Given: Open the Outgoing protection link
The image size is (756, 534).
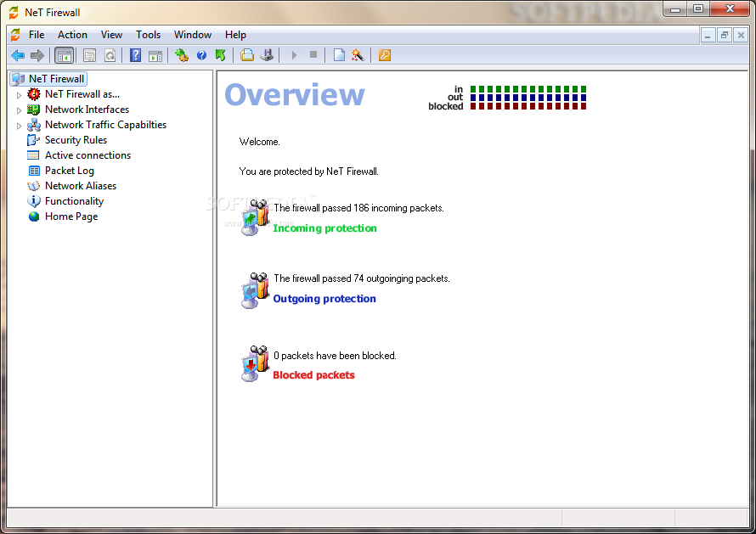Looking at the screenshot, I should pyautogui.click(x=324, y=299).
